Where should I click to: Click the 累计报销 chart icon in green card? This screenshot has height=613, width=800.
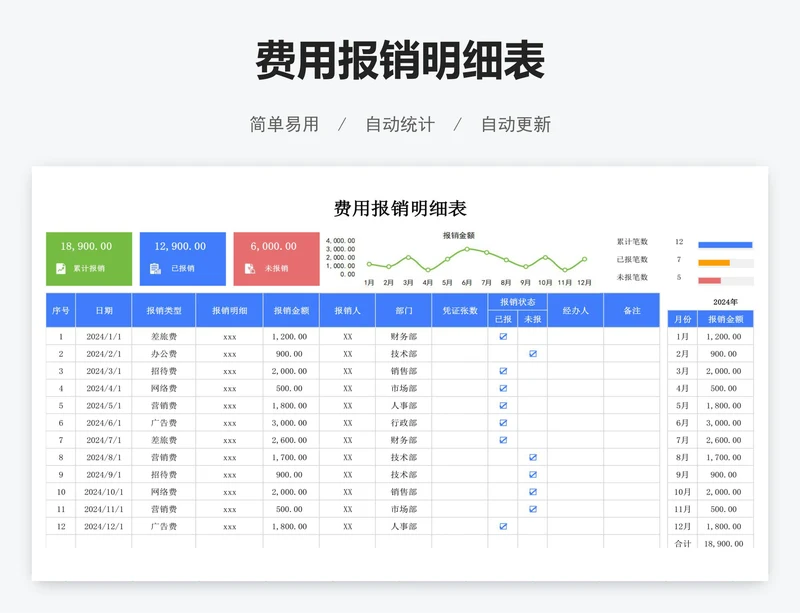click(61, 268)
